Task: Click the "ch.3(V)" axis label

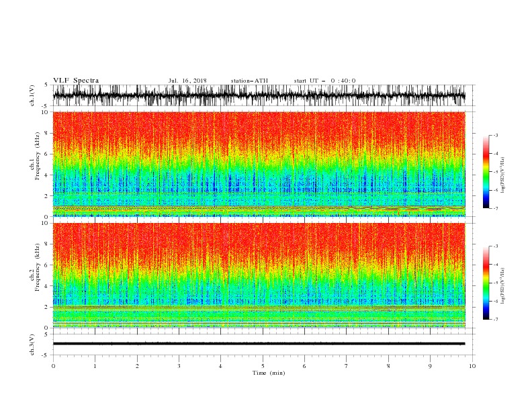Action: point(32,345)
